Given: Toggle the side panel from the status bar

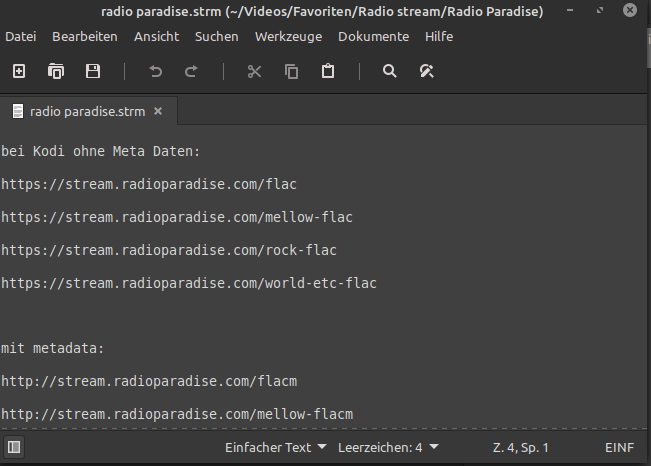Looking at the screenshot, I should 14,447.
